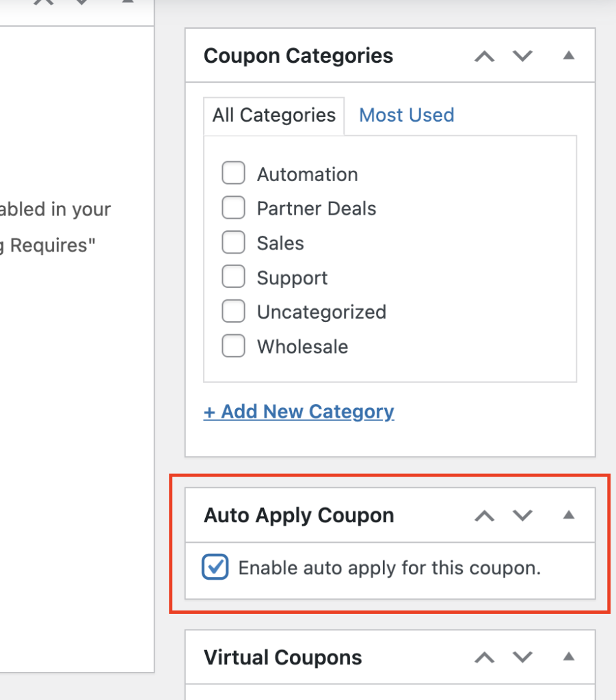Move Virtual Coupons panel down
This screenshot has width=616, height=700.
point(523,658)
